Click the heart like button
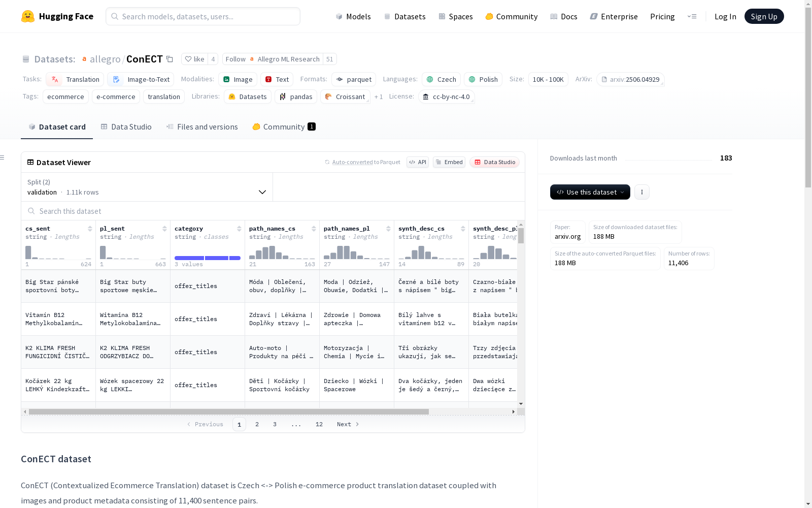 click(194, 59)
